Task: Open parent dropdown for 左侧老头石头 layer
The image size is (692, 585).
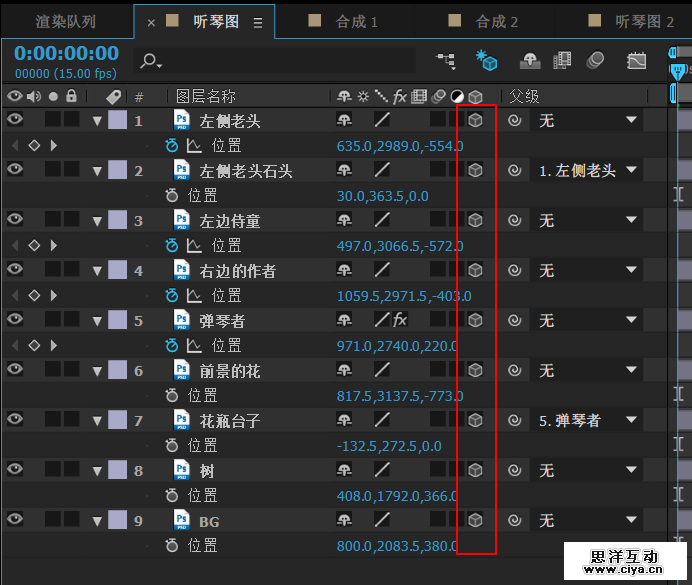Action: pos(631,170)
